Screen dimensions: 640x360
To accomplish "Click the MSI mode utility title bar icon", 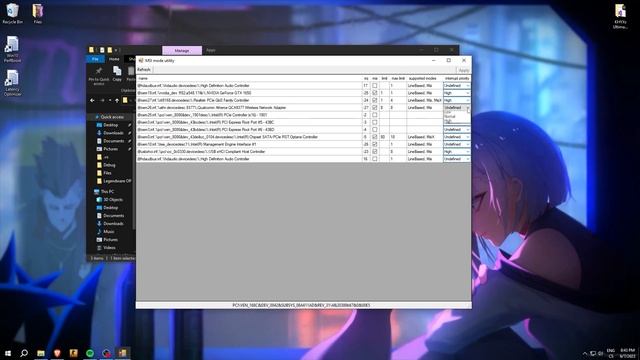I will (x=141, y=60).
